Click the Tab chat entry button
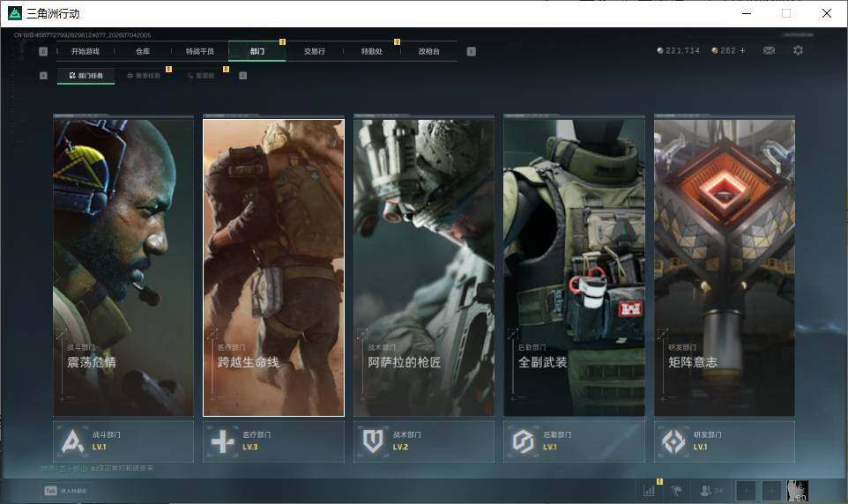 tap(65, 491)
